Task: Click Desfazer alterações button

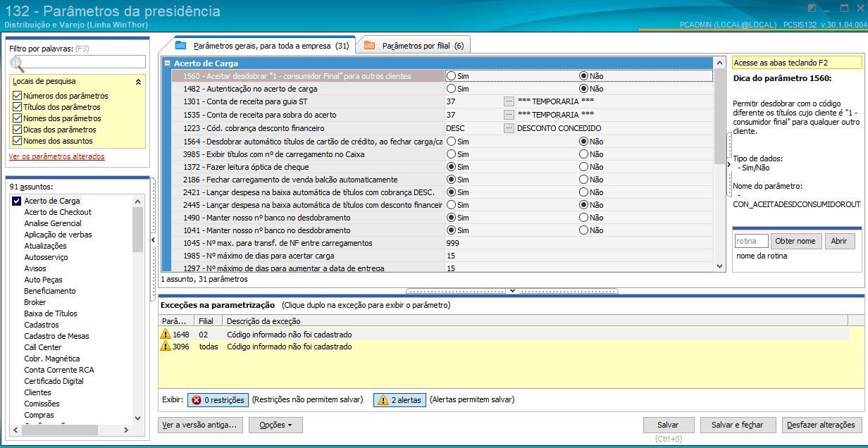Action: pyautogui.click(x=822, y=425)
